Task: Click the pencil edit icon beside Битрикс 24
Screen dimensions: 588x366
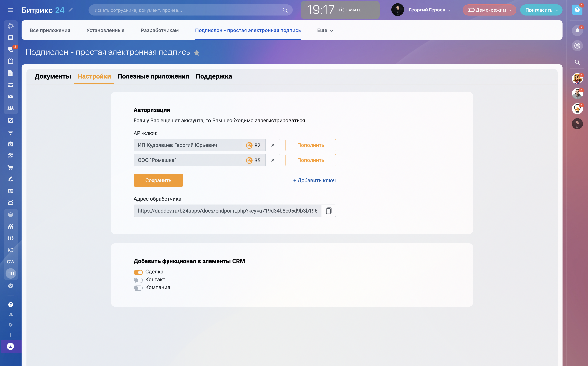Action: click(70, 10)
